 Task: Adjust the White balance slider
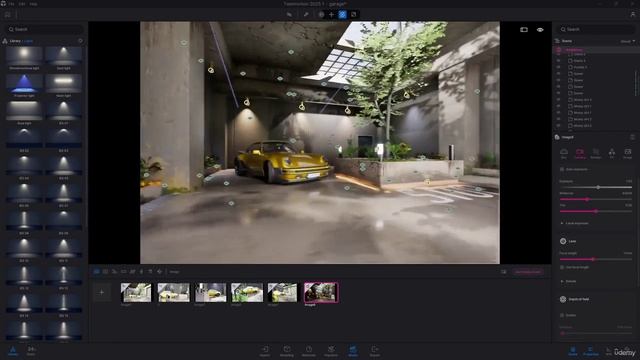point(596,199)
